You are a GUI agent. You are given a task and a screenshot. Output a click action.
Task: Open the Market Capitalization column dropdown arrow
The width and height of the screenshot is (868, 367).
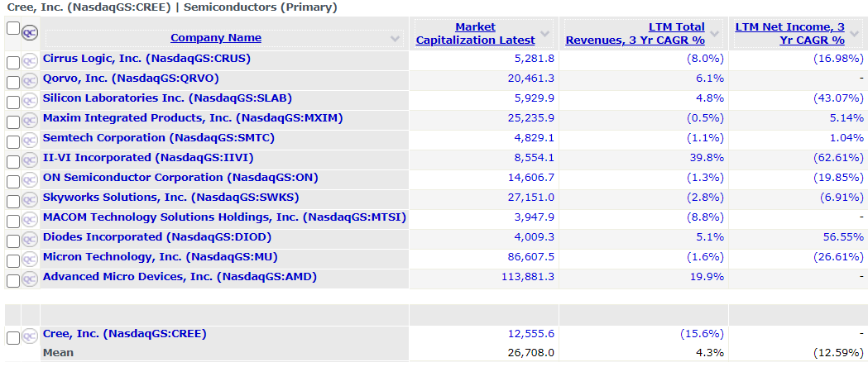[x=544, y=34]
